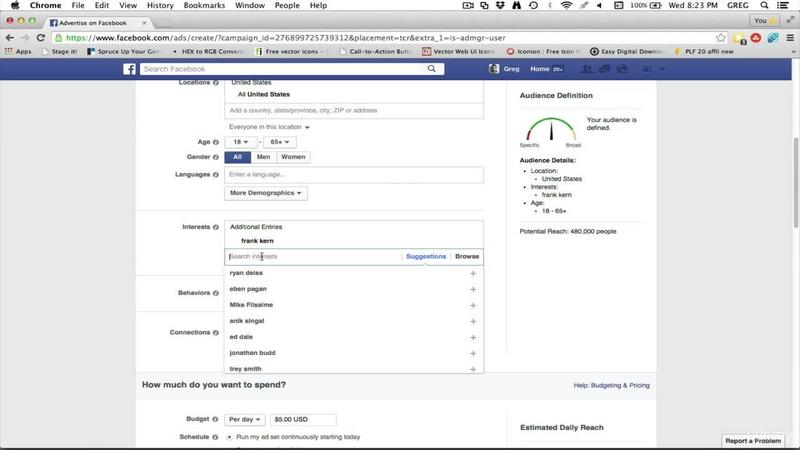Click the Behaviors info icon
Viewport: 800px width, 450px height.
tap(216, 293)
